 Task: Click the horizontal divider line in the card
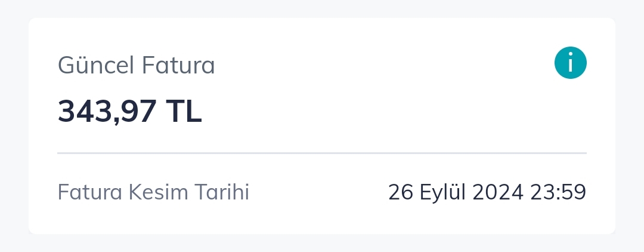point(322,153)
